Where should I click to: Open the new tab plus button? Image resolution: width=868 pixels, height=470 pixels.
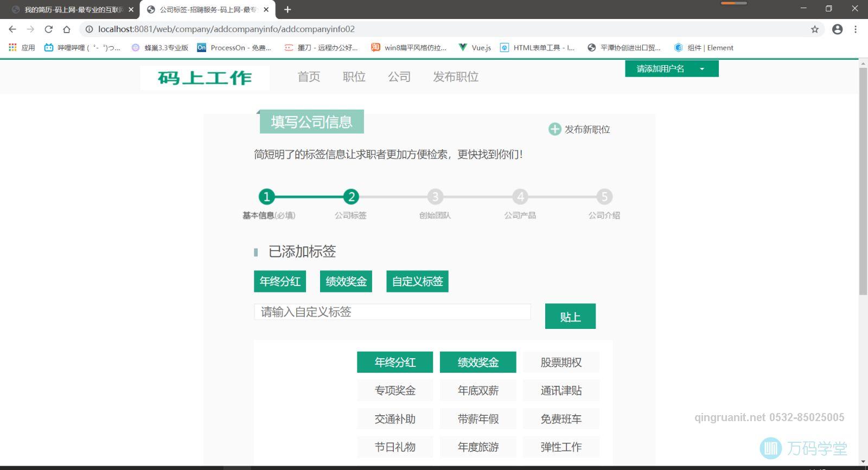pos(288,9)
